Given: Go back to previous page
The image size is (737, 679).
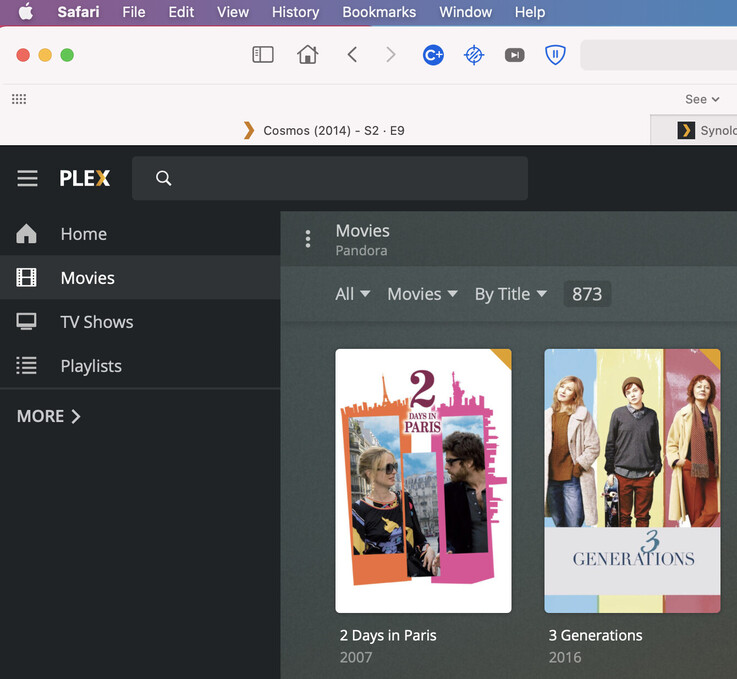Looking at the screenshot, I should pyautogui.click(x=352, y=55).
